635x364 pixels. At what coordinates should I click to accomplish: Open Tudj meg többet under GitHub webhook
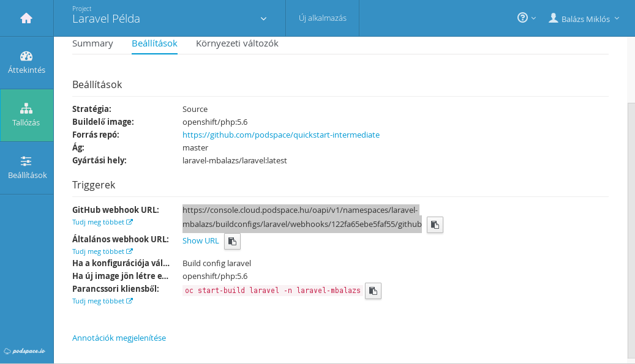[x=102, y=222]
